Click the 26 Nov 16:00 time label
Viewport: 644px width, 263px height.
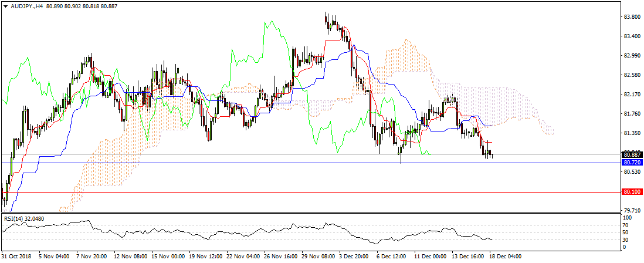tap(280, 257)
